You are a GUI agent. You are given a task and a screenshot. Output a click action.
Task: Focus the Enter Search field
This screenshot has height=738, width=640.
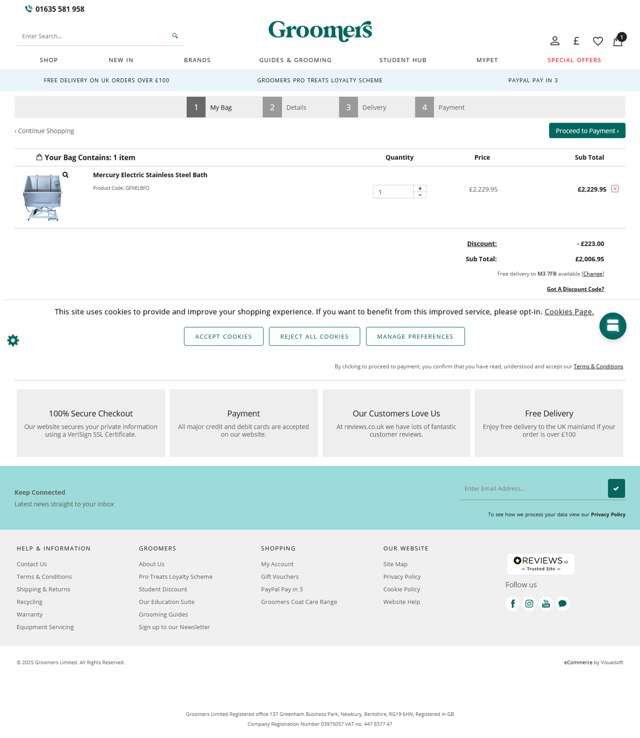94,36
